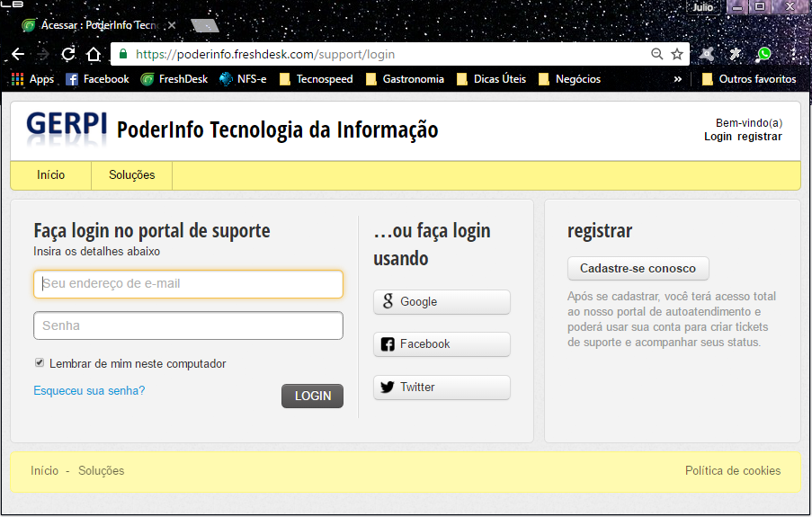This screenshot has height=517, width=812.
Task: Open the NFS-e bookmark
Action: coord(243,79)
